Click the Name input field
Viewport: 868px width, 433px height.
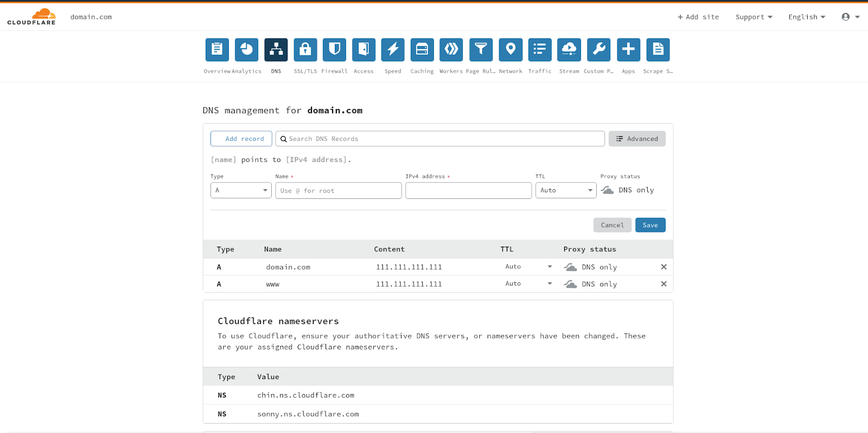coord(339,190)
